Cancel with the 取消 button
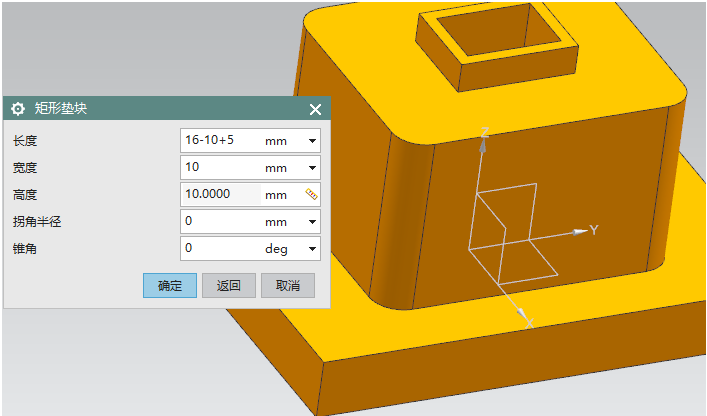 click(288, 285)
